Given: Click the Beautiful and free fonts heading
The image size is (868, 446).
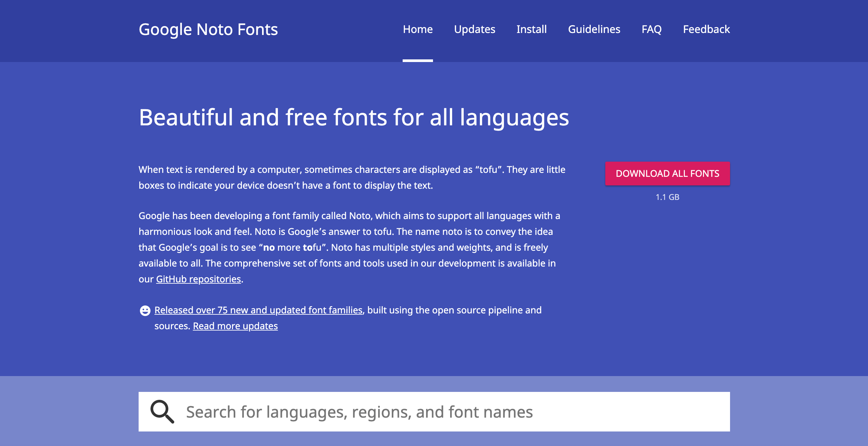Looking at the screenshot, I should 354,117.
